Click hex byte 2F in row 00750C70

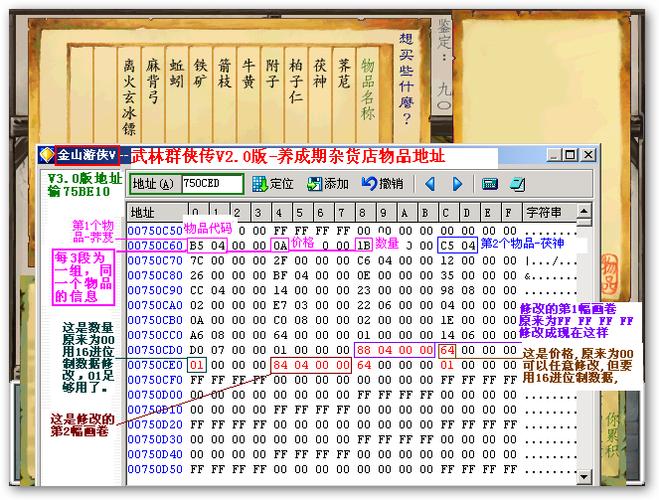click(280, 261)
